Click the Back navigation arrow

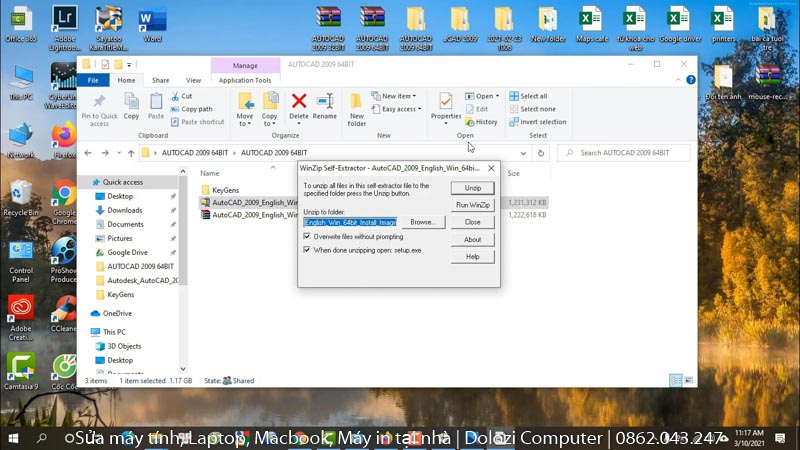[x=88, y=153]
